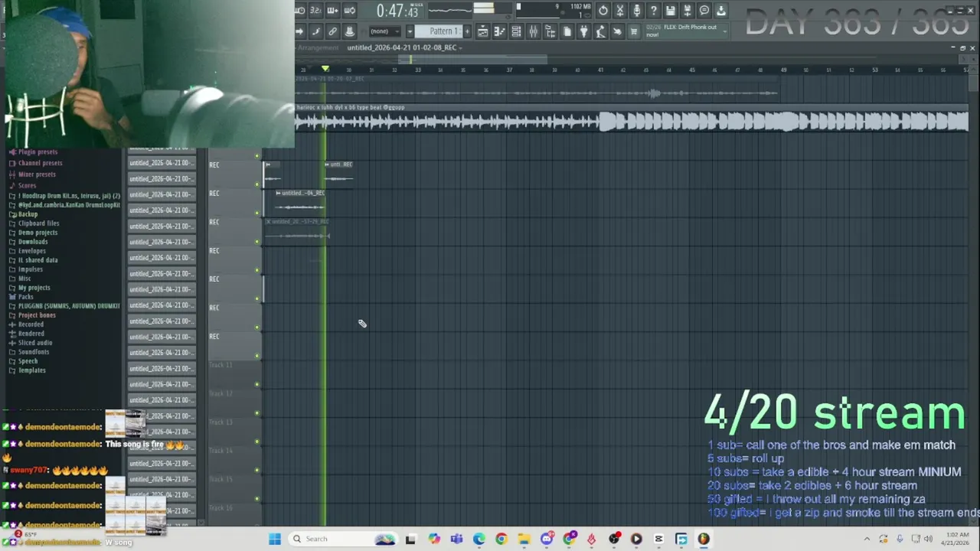
Task: Toggle the metronome wait-for-input icon
Action: pyautogui.click(x=299, y=11)
